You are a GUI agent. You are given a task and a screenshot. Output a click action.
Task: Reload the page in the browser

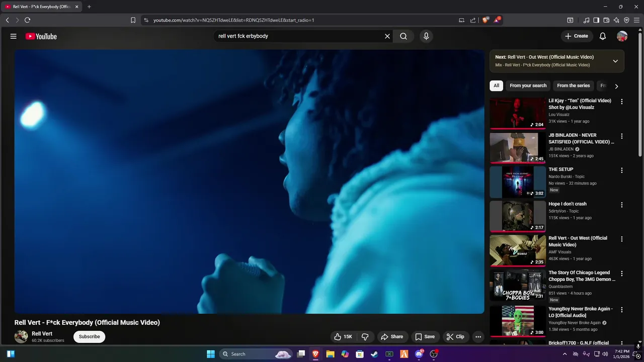pos(27,20)
